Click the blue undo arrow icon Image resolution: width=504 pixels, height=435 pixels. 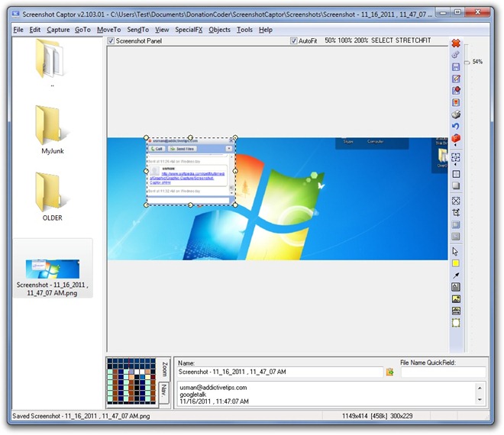[x=456, y=126]
